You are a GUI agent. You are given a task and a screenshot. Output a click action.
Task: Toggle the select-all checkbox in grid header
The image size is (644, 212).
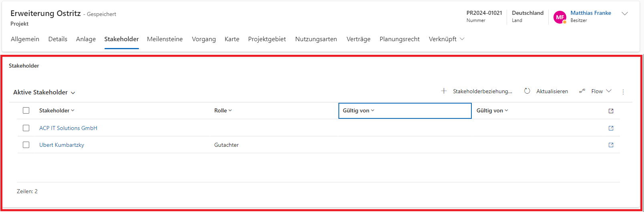(26, 110)
